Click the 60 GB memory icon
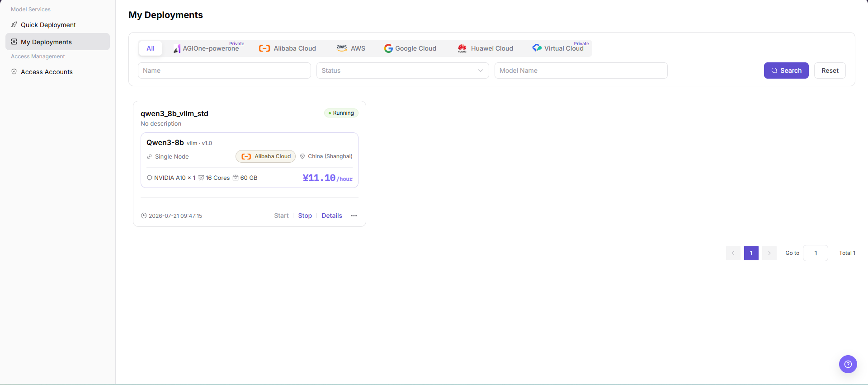This screenshot has width=868, height=385. [x=236, y=178]
